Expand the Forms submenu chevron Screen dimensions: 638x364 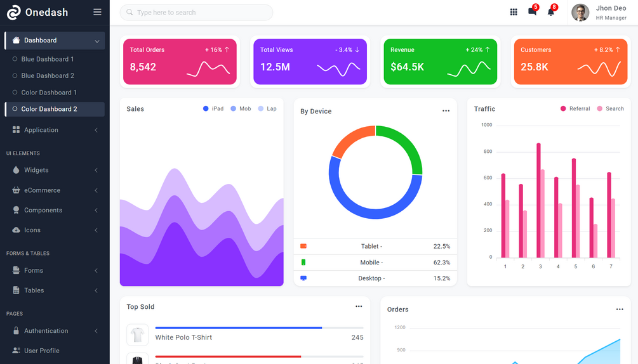coord(96,270)
